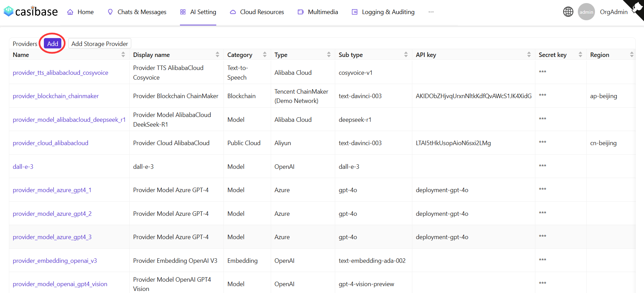Screen dimensions: 644x293
Task: Sort by Sub type column arrows
Action: click(x=406, y=55)
